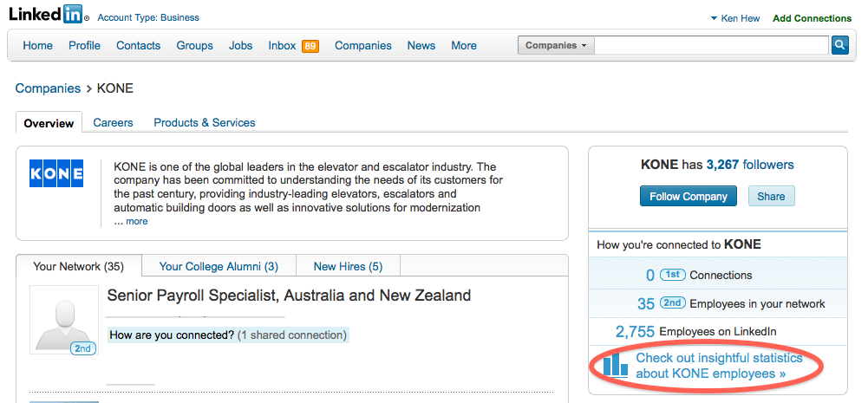The image size is (868, 403).
Task: Click the profile silhouette of Senior Payroll Specialist
Action: tap(64, 321)
